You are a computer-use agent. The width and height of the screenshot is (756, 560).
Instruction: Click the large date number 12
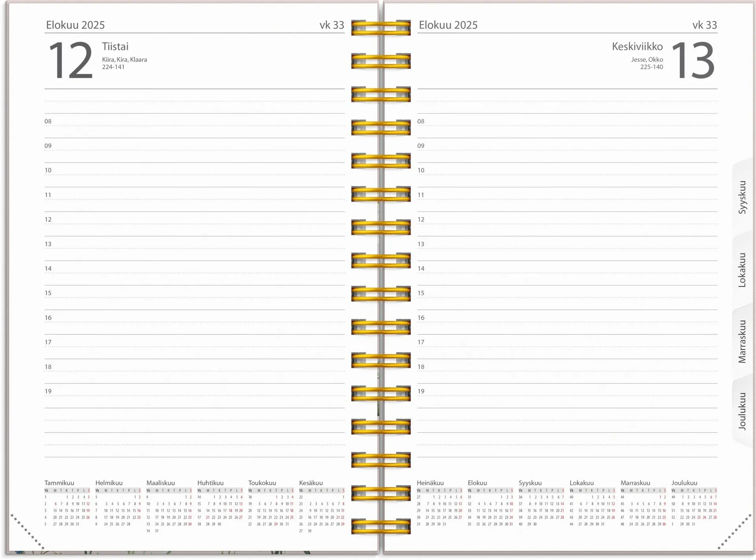tap(71, 61)
